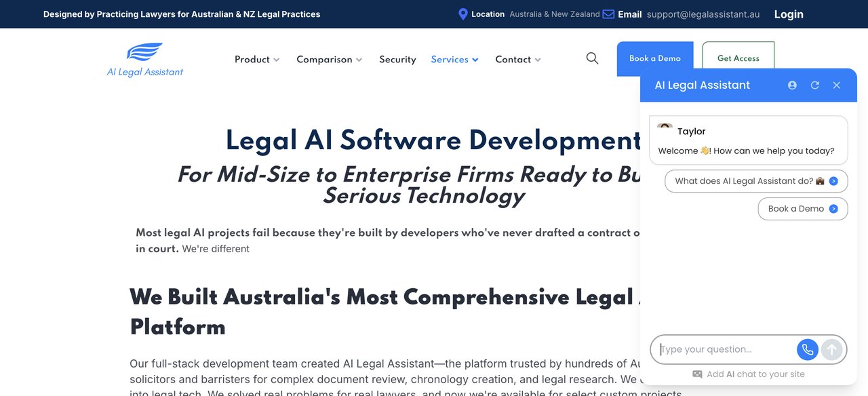This screenshot has height=396, width=868.
Task: Click the Book a Demo header button
Action: [x=655, y=58]
